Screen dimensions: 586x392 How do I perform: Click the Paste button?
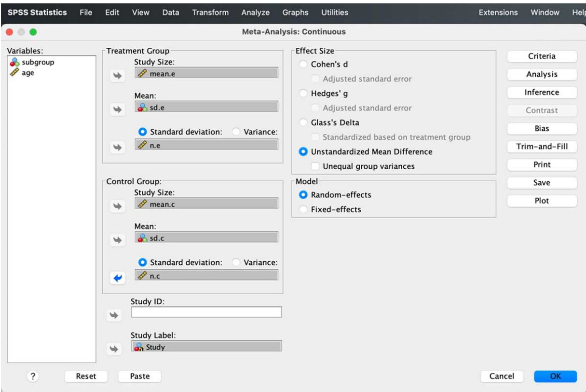pos(140,376)
